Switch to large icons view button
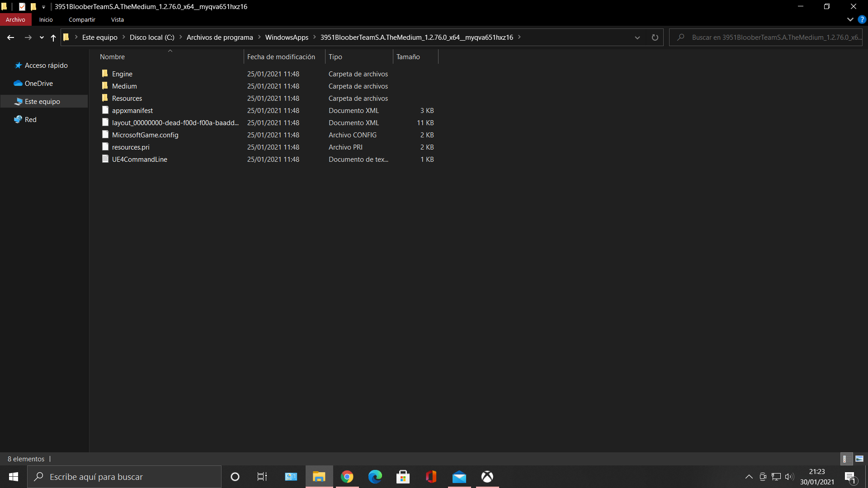The height and width of the screenshot is (488, 868). click(x=859, y=459)
